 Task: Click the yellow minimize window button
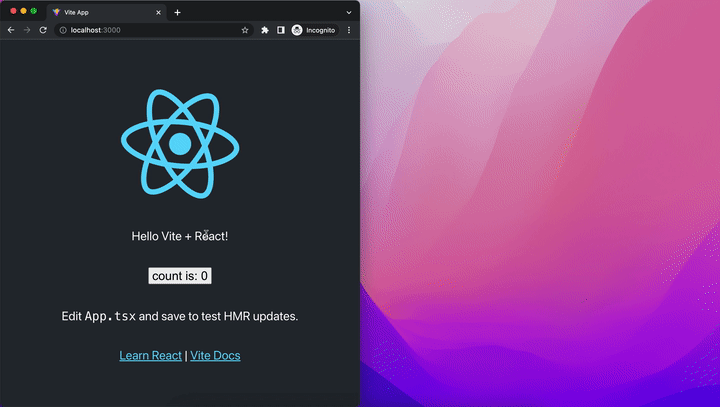click(x=23, y=11)
